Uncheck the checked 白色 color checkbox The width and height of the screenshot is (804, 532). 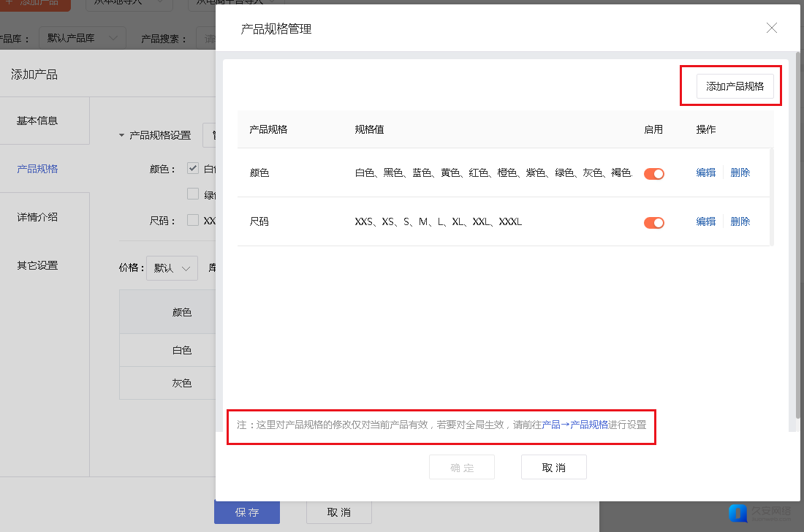193,168
